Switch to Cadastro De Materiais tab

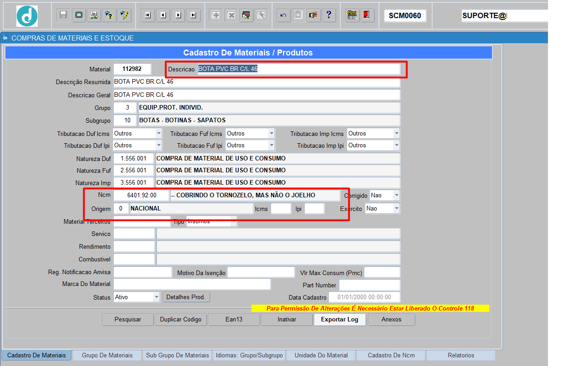36,355
